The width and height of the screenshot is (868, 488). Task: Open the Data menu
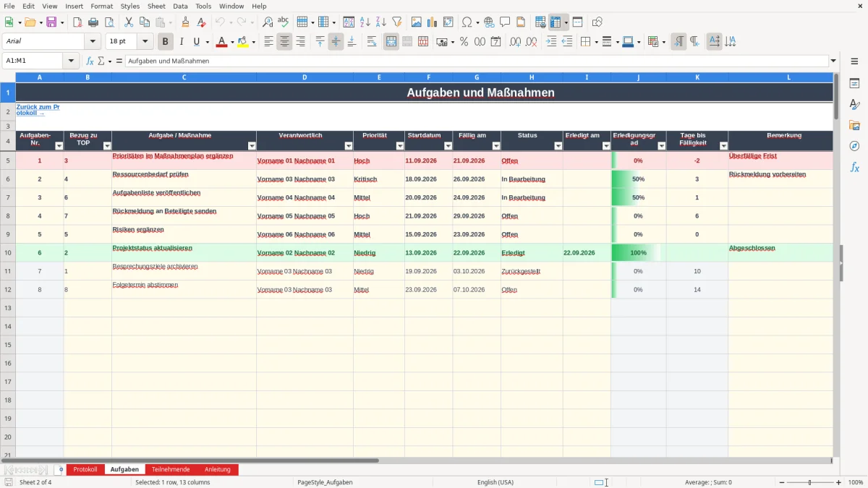pyautogui.click(x=180, y=6)
